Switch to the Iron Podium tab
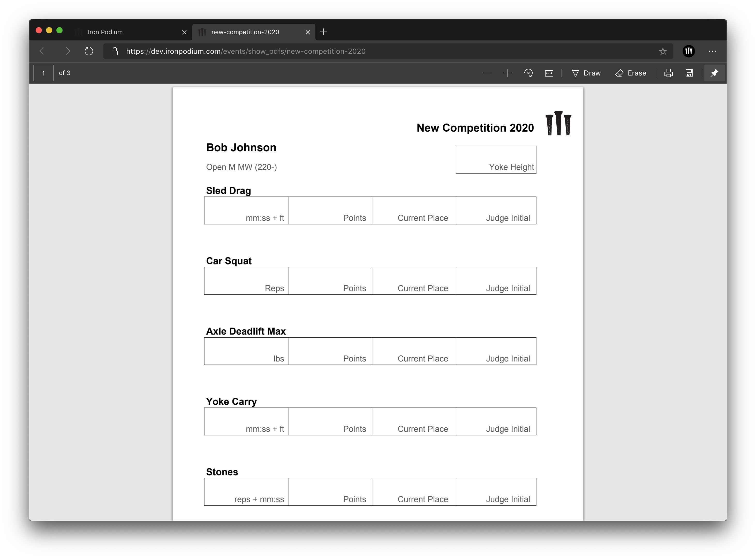The width and height of the screenshot is (756, 559). [130, 32]
